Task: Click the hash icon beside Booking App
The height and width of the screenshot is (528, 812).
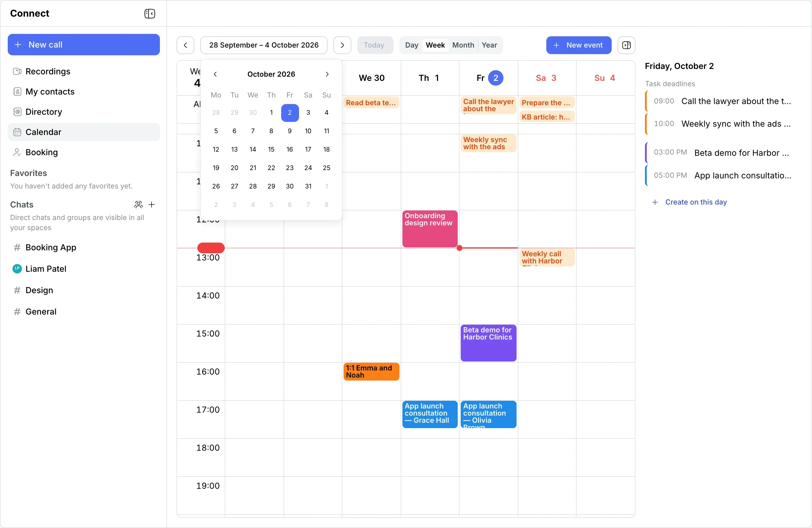Action: [17, 247]
